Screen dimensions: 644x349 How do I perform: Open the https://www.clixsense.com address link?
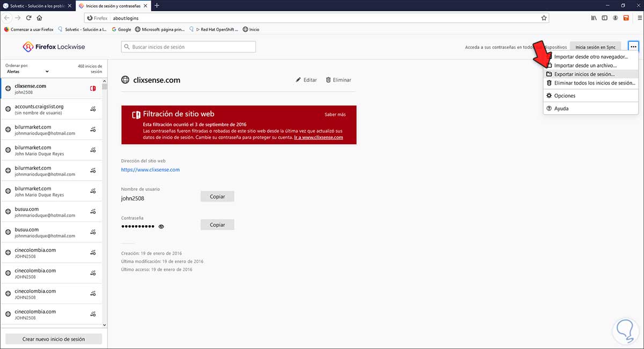click(x=150, y=169)
